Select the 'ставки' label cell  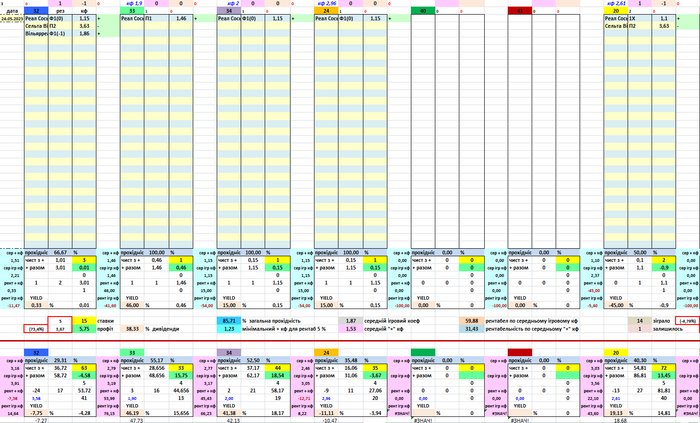[x=105, y=321]
